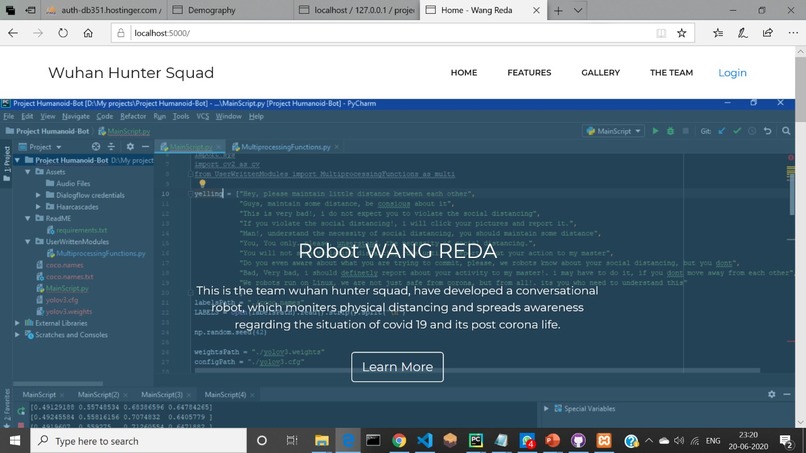Add notes with the pen icon
806x453 pixels.
742,33
